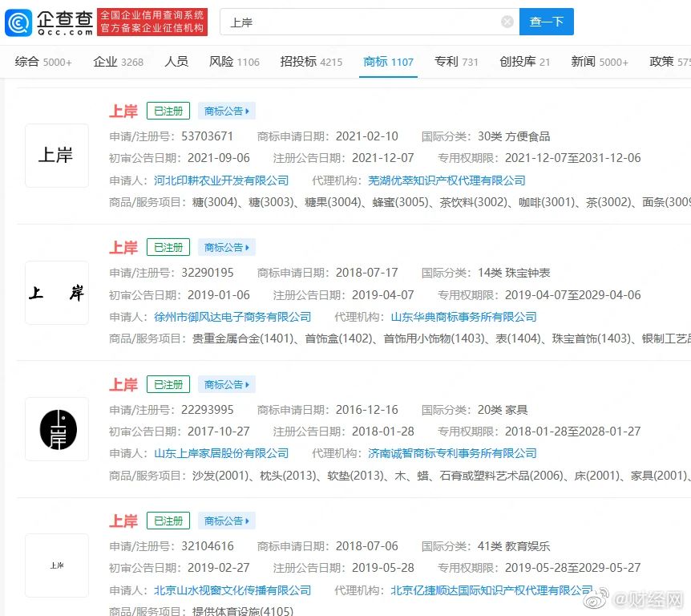View the calligraphy 上岸 logo thumbnail for 32290195
This screenshot has width=691, height=616.
pos(57,293)
